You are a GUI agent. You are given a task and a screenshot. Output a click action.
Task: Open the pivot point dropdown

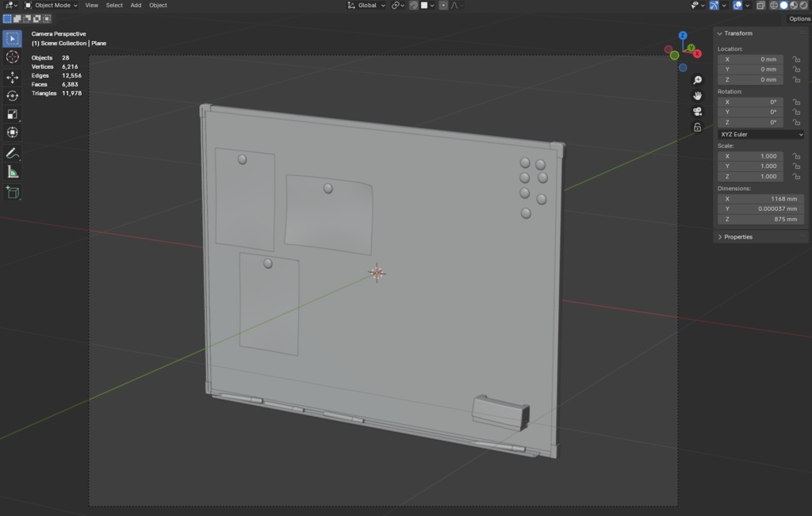click(398, 6)
